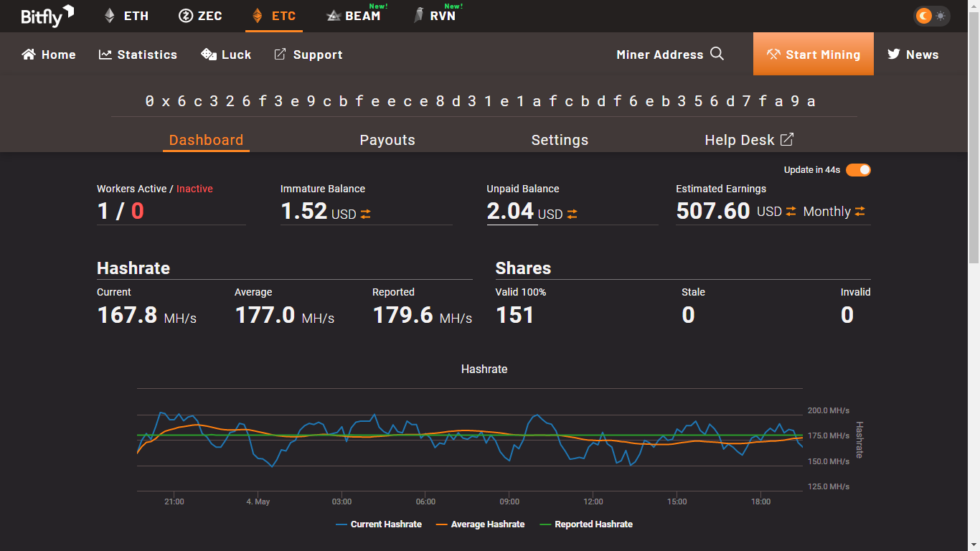
Task: Toggle dark/light theme switch
Action: point(931,16)
